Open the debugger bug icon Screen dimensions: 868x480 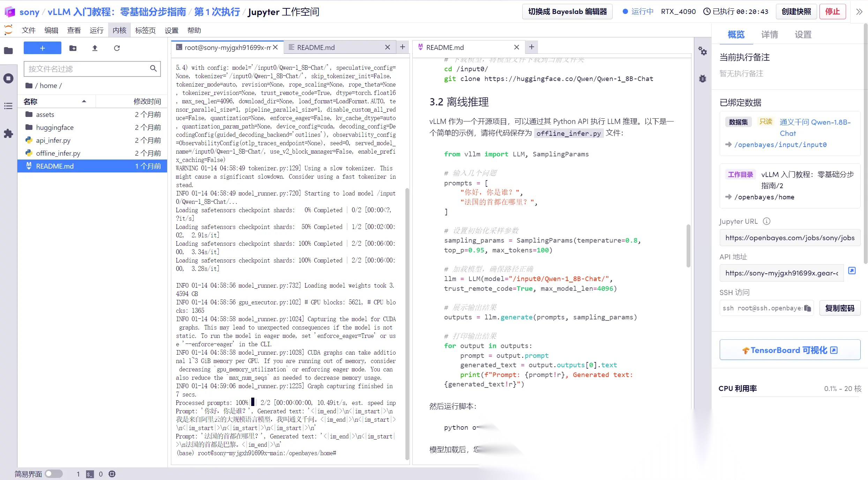point(703,79)
